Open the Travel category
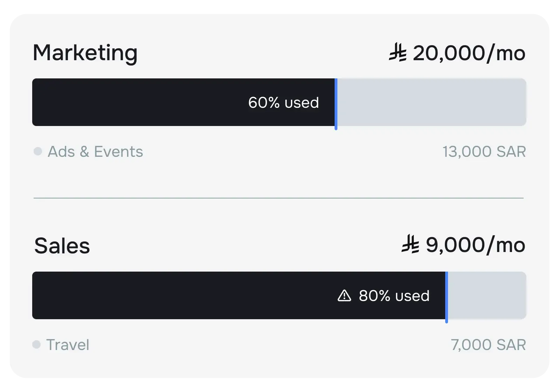The image size is (560, 392). 68,345
